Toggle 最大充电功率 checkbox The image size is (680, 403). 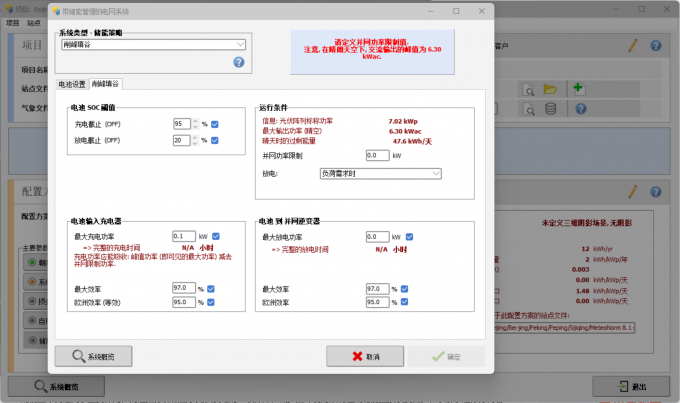(216, 236)
